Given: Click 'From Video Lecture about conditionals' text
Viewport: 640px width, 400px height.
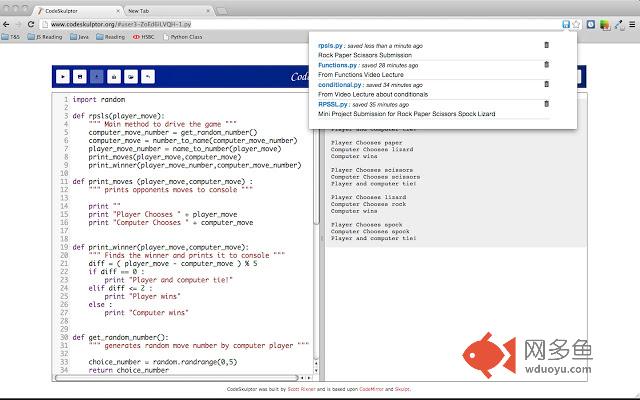Looking at the screenshot, I should [373, 94].
